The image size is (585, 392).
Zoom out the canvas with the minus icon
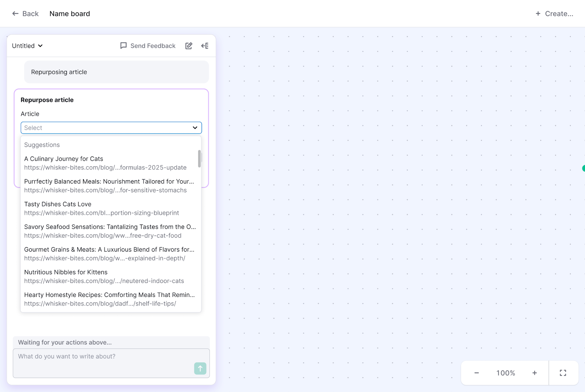[476, 373]
